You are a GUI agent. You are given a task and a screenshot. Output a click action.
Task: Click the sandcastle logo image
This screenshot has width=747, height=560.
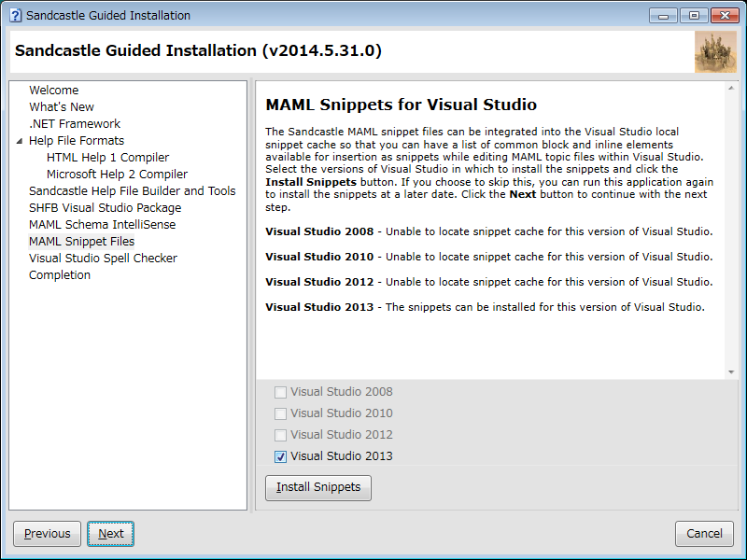click(715, 52)
